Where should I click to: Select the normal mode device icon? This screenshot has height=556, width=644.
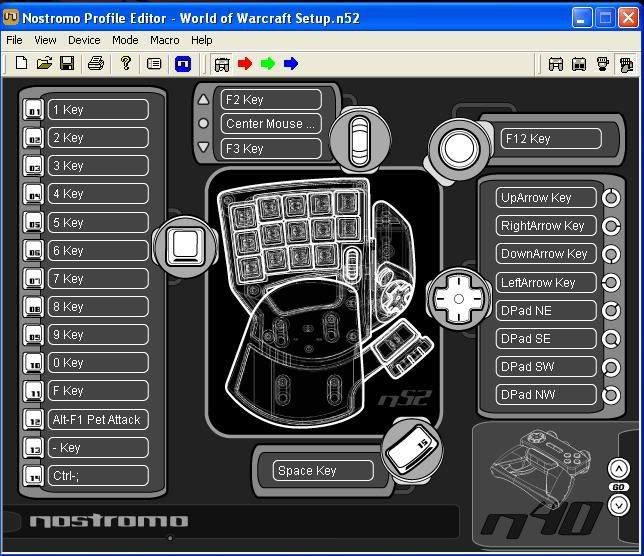tap(222, 64)
